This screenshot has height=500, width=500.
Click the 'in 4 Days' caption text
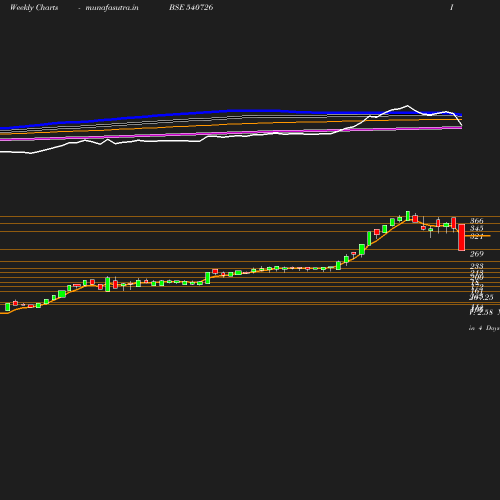click(x=484, y=328)
